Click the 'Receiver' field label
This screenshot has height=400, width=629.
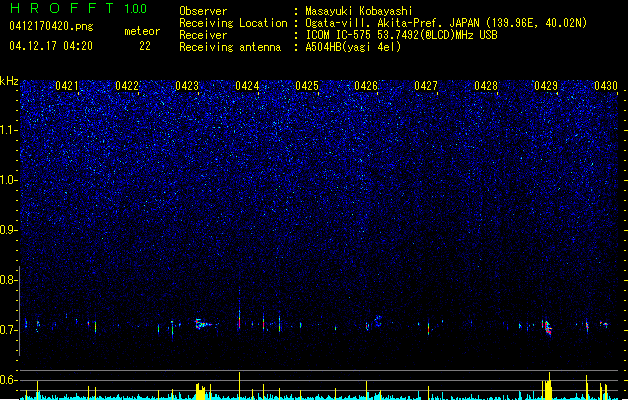[203, 35]
